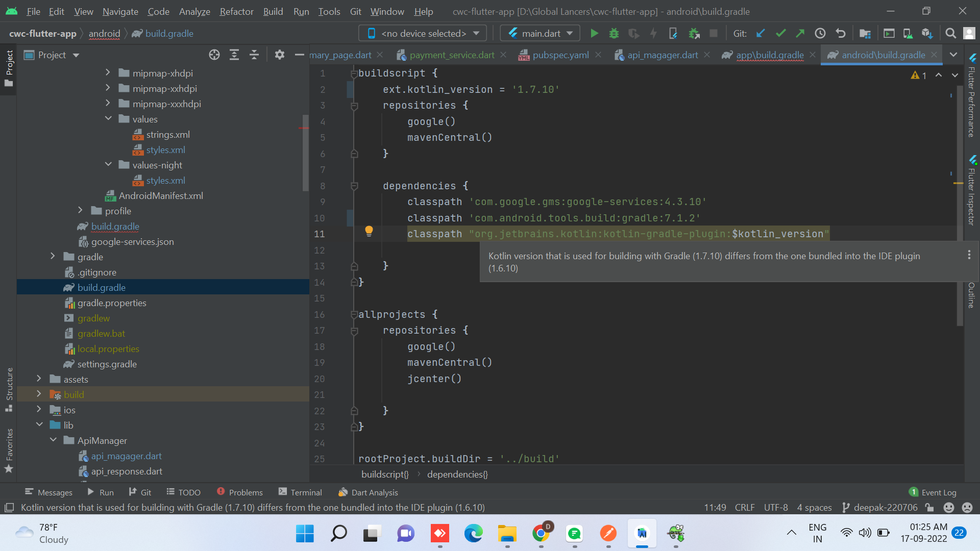Hide the Project panel with the minus icon
The height and width of the screenshot is (551, 980).
(x=300, y=55)
